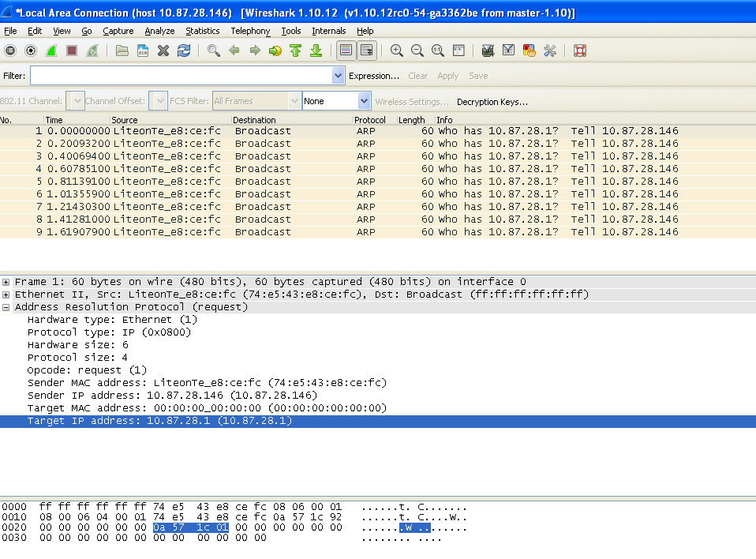756x559 pixels.
Task: Open a capture file icon
Action: (122, 51)
